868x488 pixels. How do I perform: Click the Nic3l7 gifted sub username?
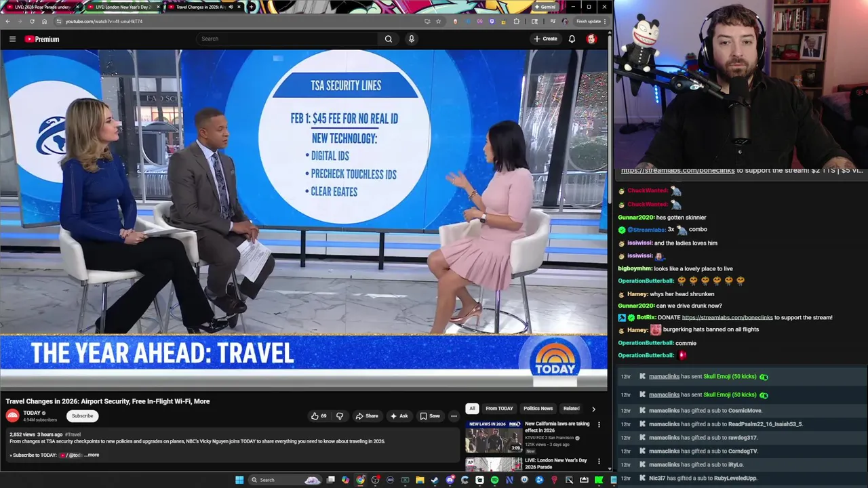tap(657, 478)
